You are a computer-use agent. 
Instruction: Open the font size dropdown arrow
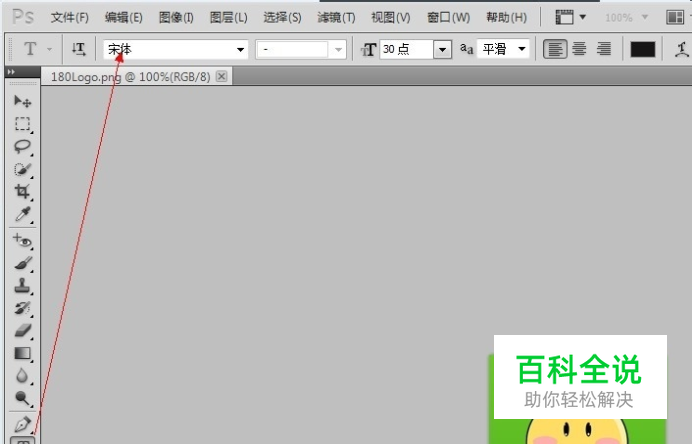(x=442, y=49)
